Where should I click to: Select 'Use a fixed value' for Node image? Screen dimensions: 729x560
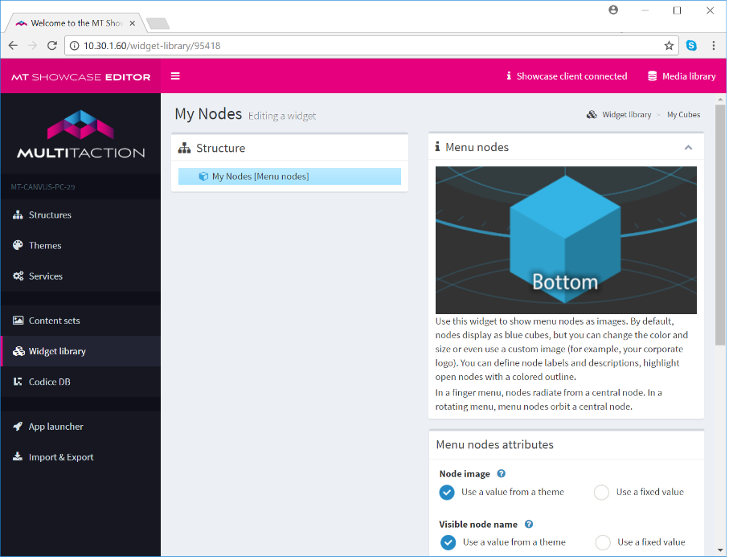(x=601, y=492)
